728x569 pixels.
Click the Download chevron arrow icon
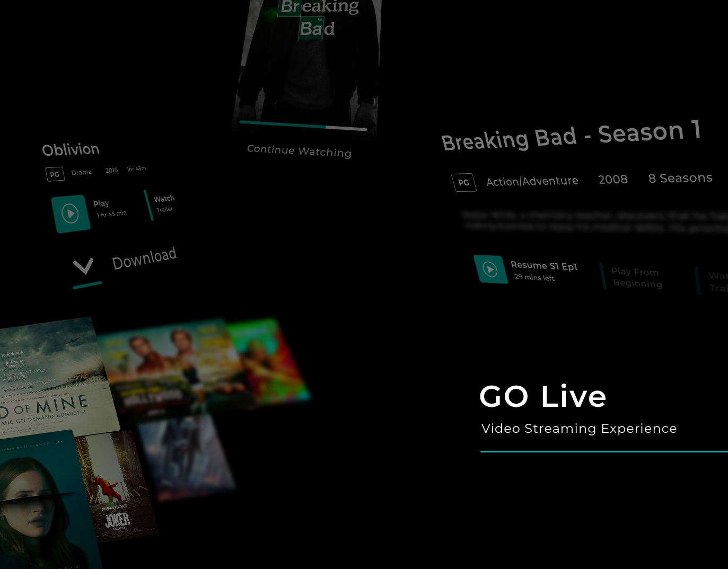[83, 266]
